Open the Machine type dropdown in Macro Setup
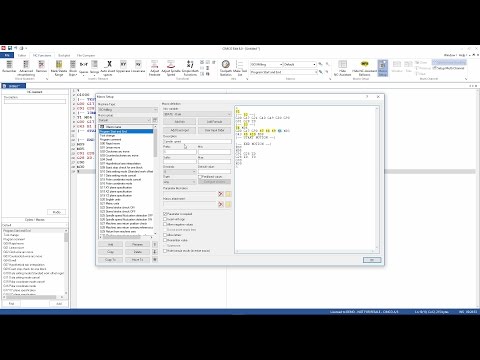Image resolution: width=480 pixels, height=360 pixels. pyautogui.click(x=128, y=109)
